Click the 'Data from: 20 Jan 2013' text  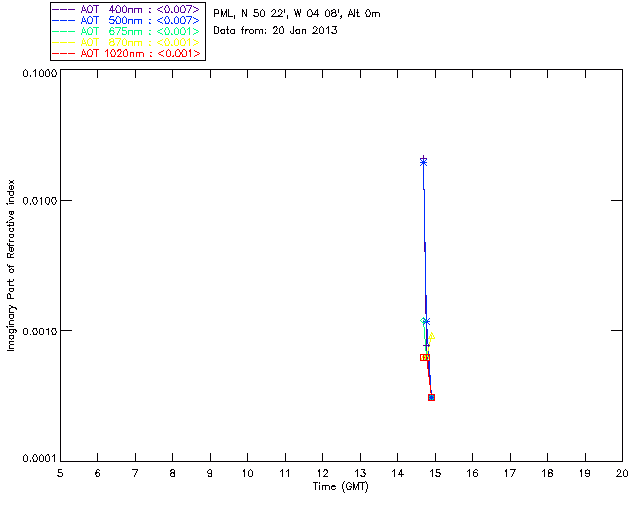click(x=275, y=30)
